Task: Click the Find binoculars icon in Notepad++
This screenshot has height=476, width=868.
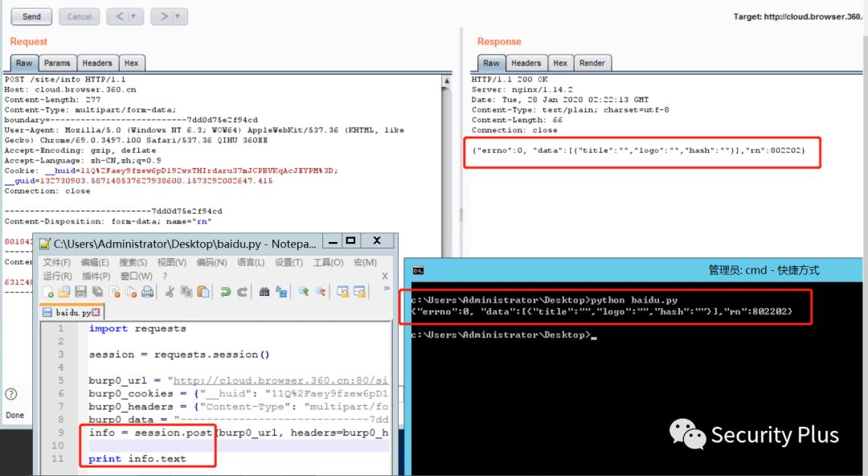Action: click(264, 292)
